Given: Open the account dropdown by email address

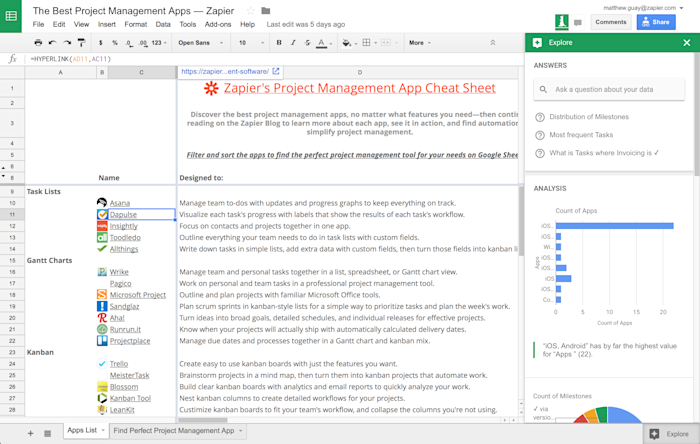Looking at the screenshot, I should [643, 8].
